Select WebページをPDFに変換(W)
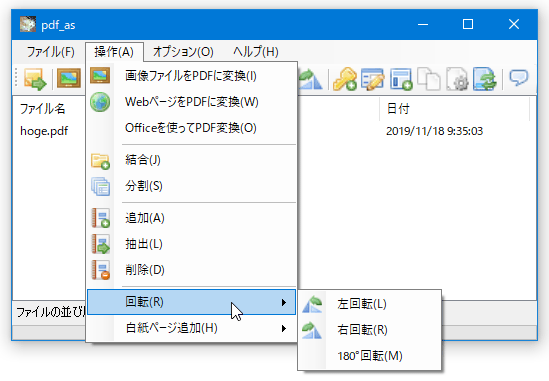 click(191, 102)
